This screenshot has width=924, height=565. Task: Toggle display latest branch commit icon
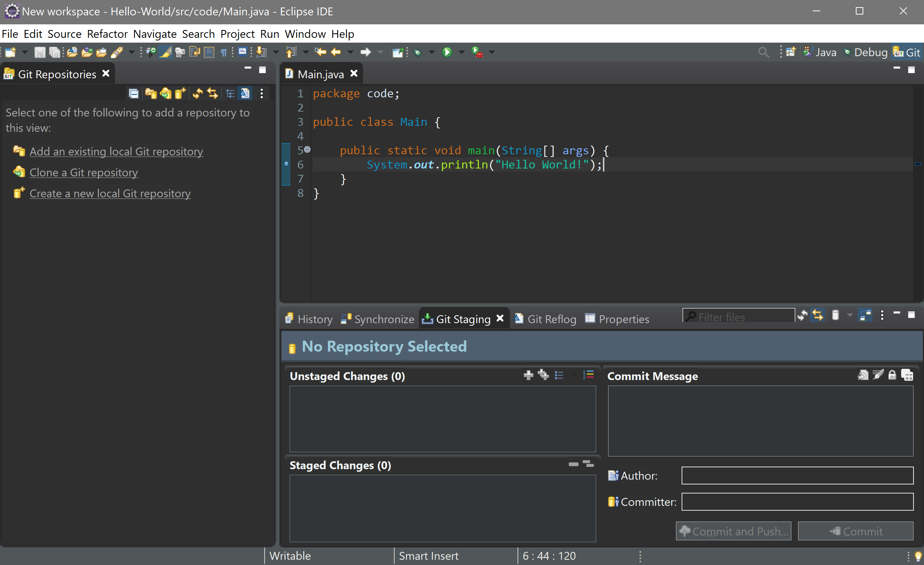point(245,93)
